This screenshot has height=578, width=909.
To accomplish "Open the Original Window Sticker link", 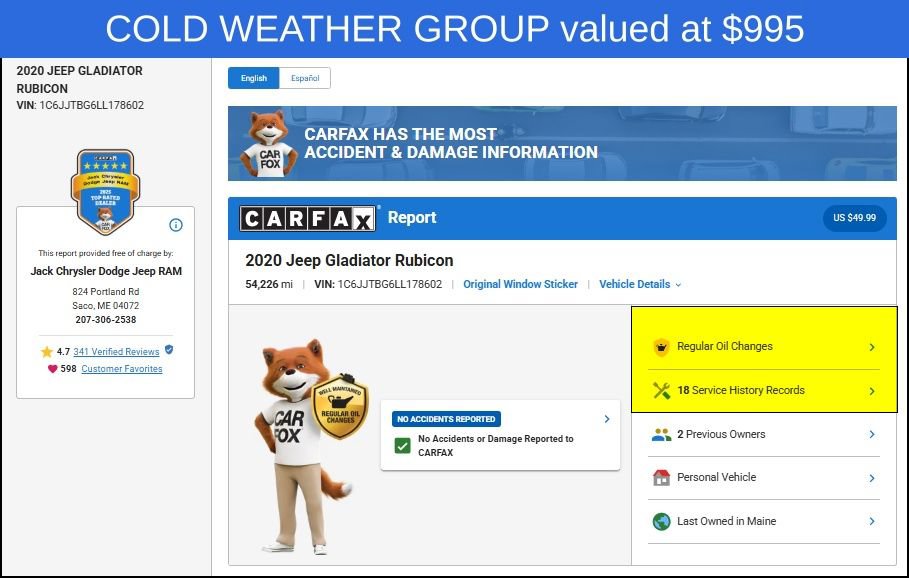I will coord(520,284).
